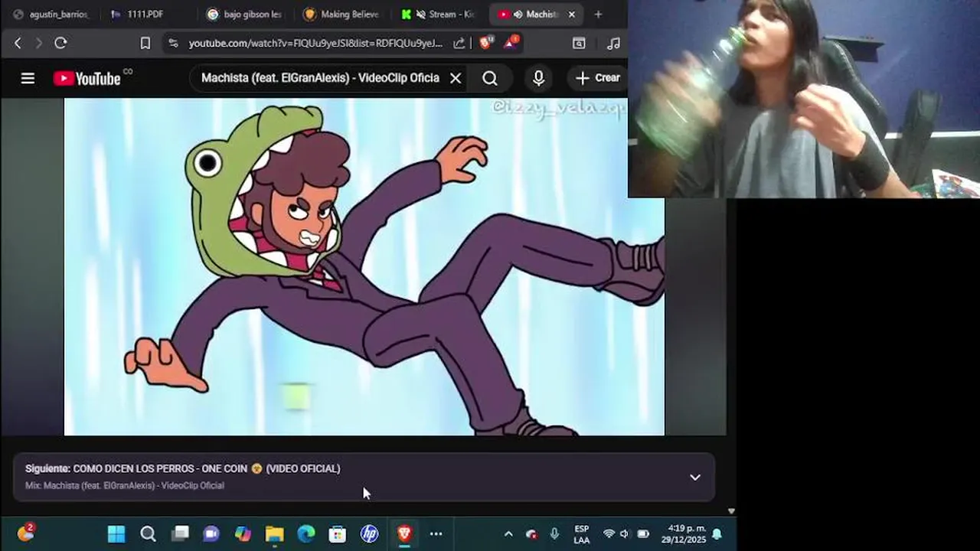Select the Brave browser taskbar icon

404,533
